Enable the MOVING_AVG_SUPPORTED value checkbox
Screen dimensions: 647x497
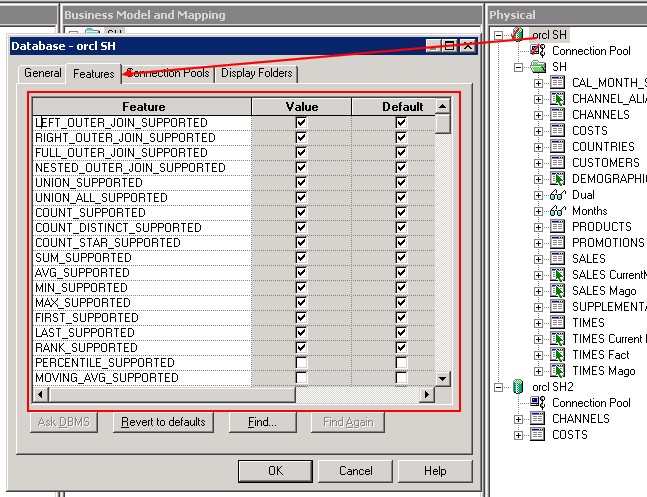pos(301,377)
